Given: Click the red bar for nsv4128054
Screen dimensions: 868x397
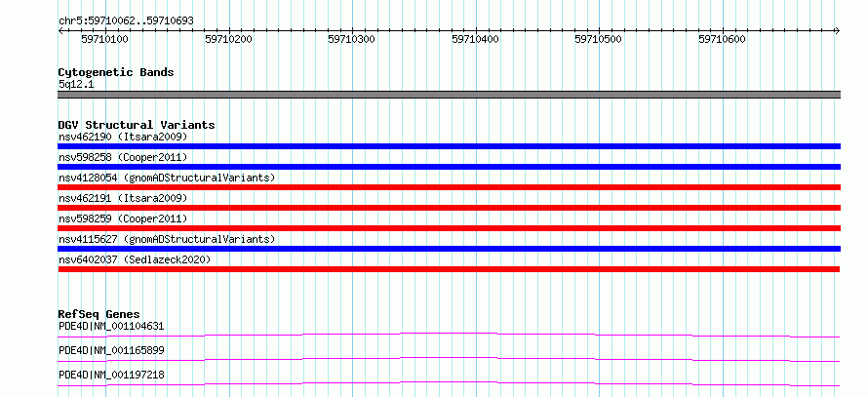Looking at the screenshot, I should (x=449, y=187).
